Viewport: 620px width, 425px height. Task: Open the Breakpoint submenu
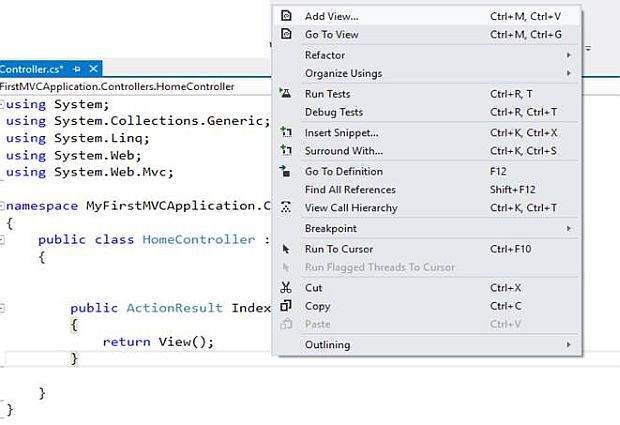(427, 228)
